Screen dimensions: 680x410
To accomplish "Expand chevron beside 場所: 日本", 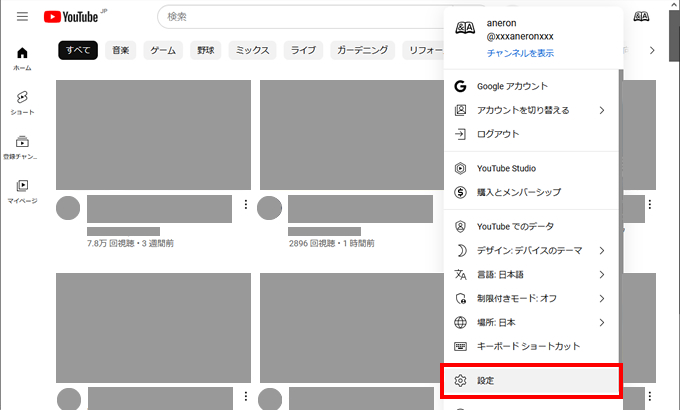I will 602,322.
